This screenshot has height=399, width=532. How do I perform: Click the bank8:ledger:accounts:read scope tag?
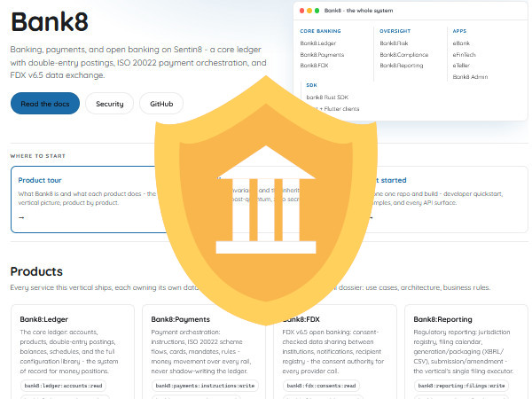tap(64, 386)
